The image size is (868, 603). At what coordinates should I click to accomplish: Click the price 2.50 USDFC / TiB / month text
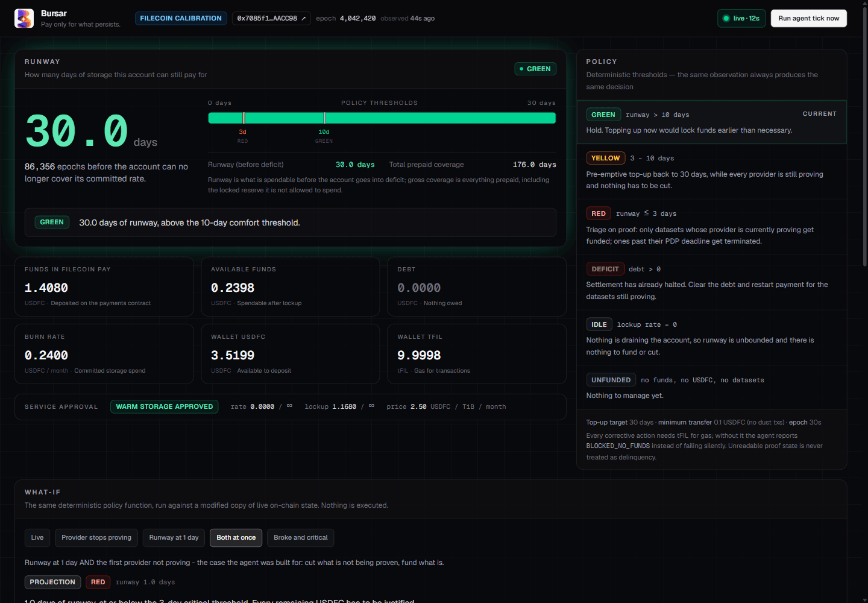click(x=446, y=407)
